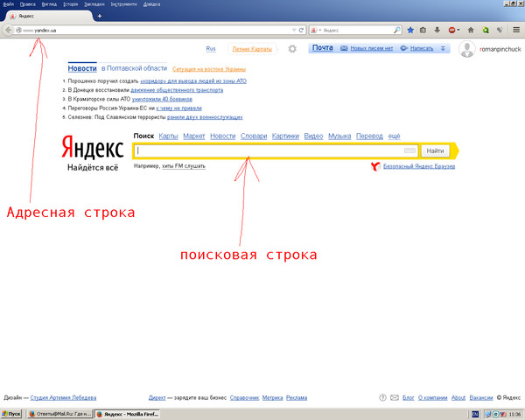
Task: Open the romanpinchuck account name
Action: pyautogui.click(x=500, y=49)
